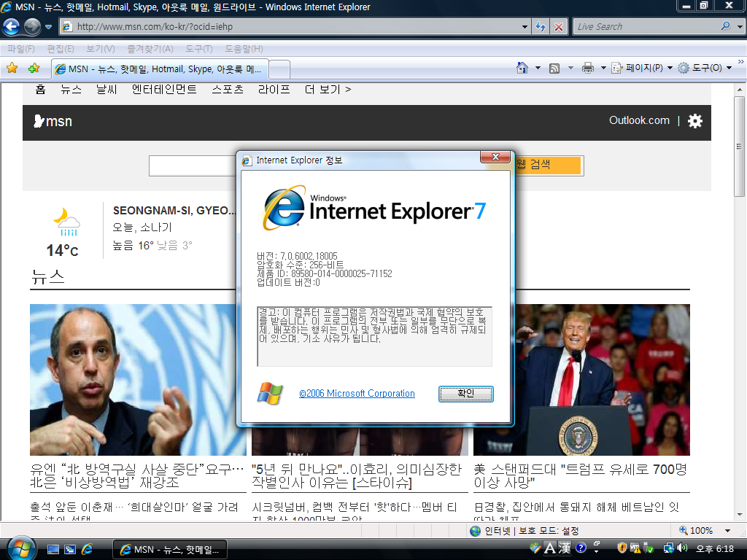Viewport: 747px width, 560px height.
Task: Click the Switch windows quick launch icon
Action: 70,550
